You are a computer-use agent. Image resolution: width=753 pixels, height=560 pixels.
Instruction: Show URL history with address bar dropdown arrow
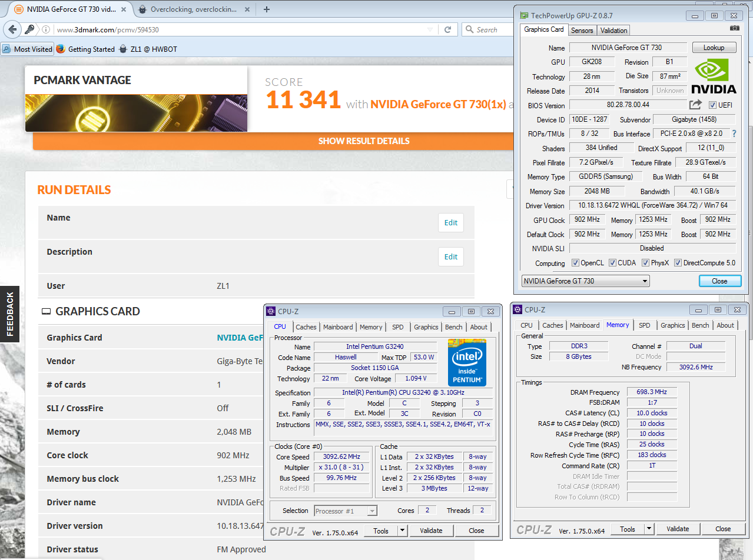point(432,29)
